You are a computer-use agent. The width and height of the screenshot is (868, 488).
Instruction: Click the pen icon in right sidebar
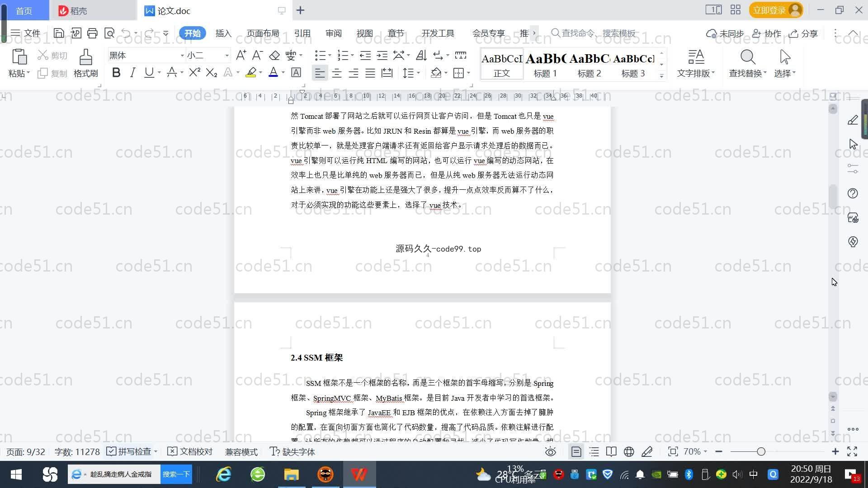[x=853, y=120]
